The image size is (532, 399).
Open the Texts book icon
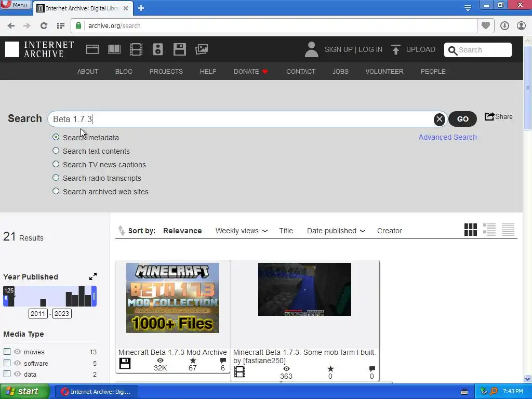click(x=114, y=49)
